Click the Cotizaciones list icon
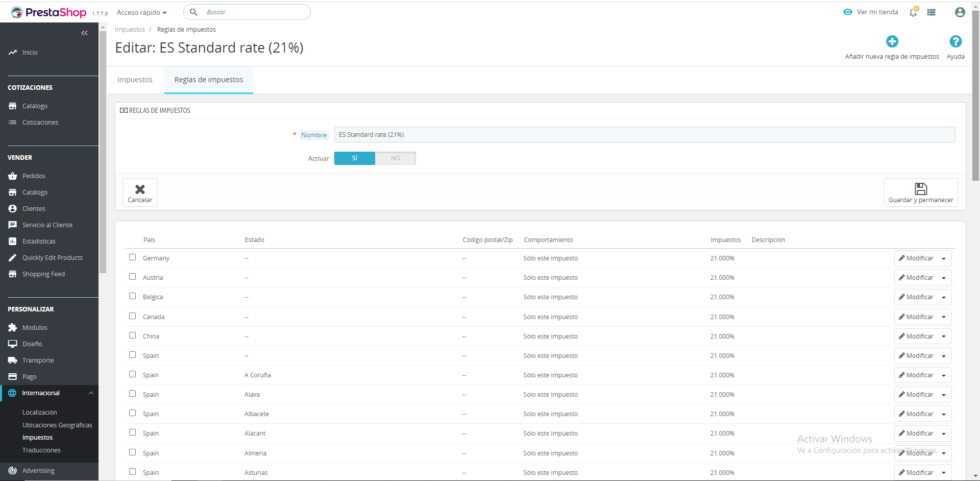The height and width of the screenshot is (481, 980). pos(13,122)
